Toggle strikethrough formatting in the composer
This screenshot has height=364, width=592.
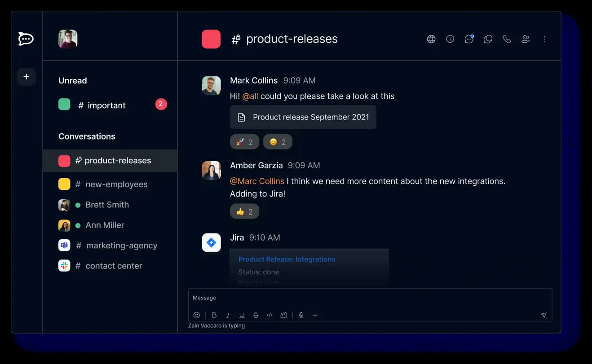click(256, 315)
